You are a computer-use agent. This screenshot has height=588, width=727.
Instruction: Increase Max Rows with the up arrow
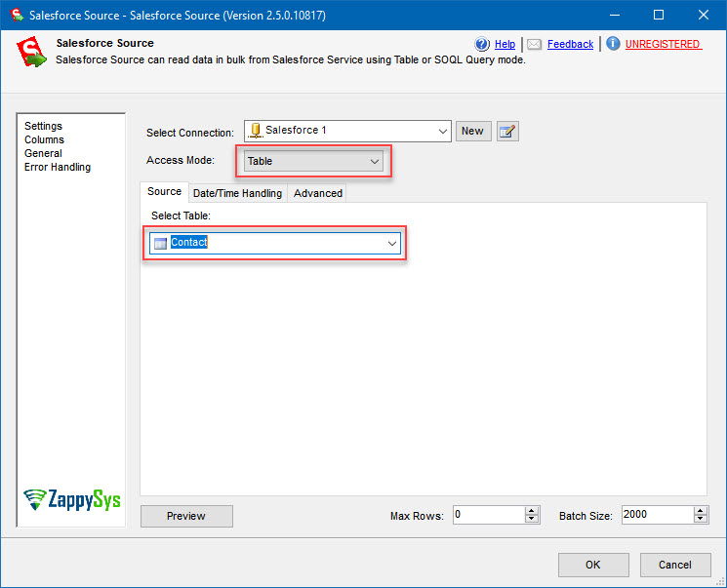pos(532,511)
